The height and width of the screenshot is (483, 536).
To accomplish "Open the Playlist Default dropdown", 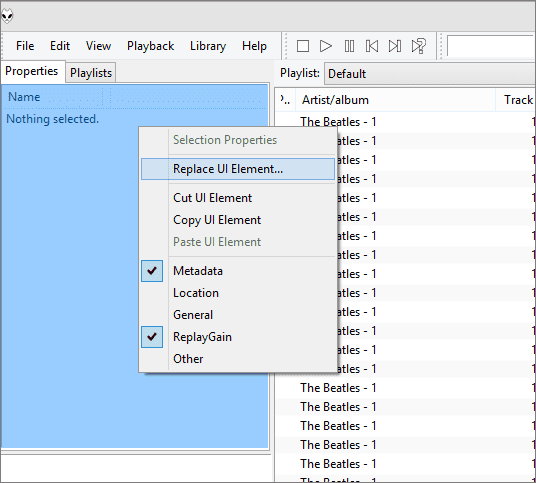I will (430, 73).
